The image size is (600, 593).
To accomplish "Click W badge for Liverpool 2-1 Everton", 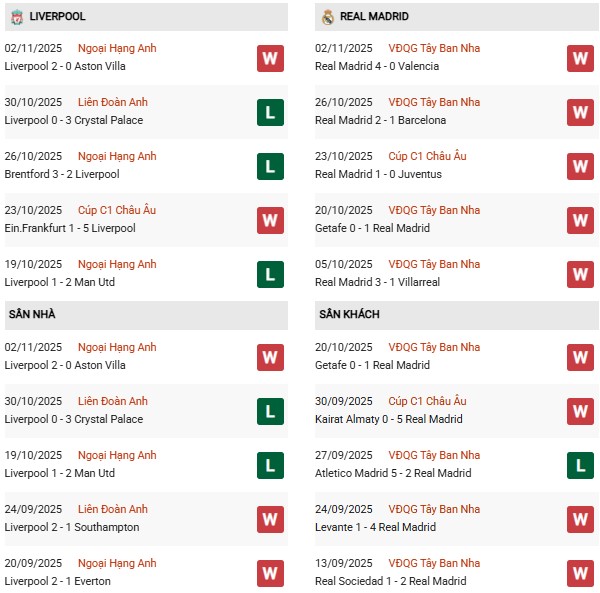I will point(270,573).
